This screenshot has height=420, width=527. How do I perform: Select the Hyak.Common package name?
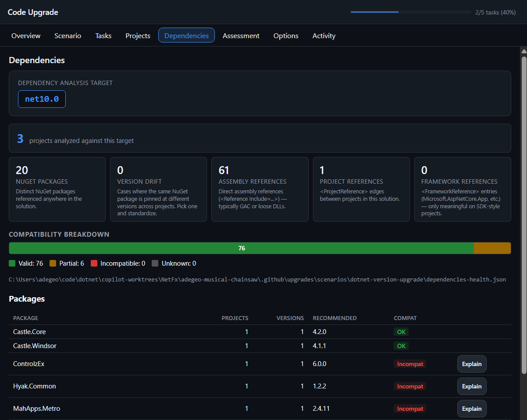[x=35, y=386]
